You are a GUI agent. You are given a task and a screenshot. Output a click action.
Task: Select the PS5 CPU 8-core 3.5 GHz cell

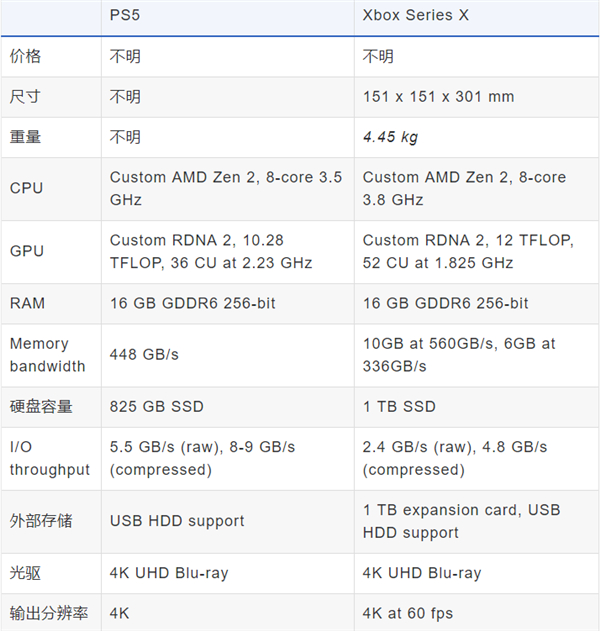(226, 188)
